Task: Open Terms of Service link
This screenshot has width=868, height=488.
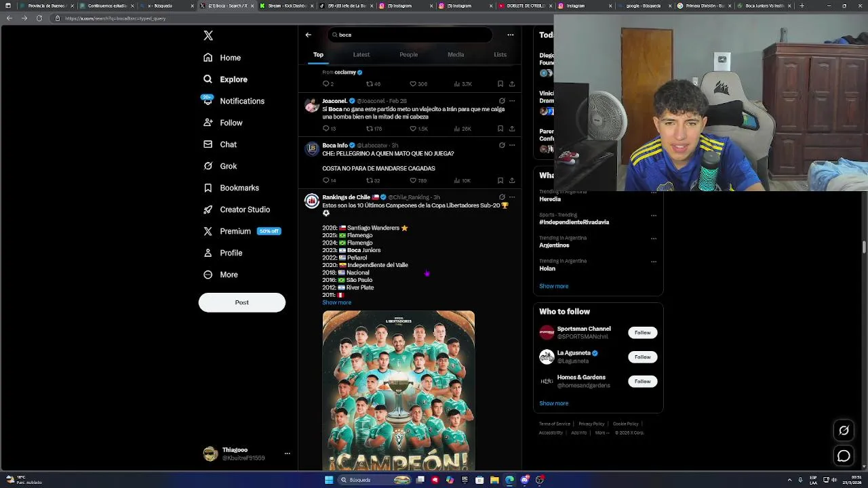Action: 555,424
